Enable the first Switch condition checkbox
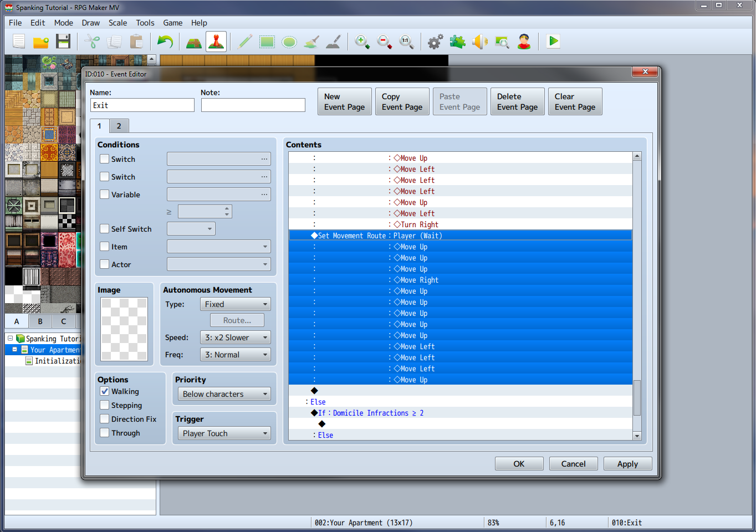 point(104,159)
